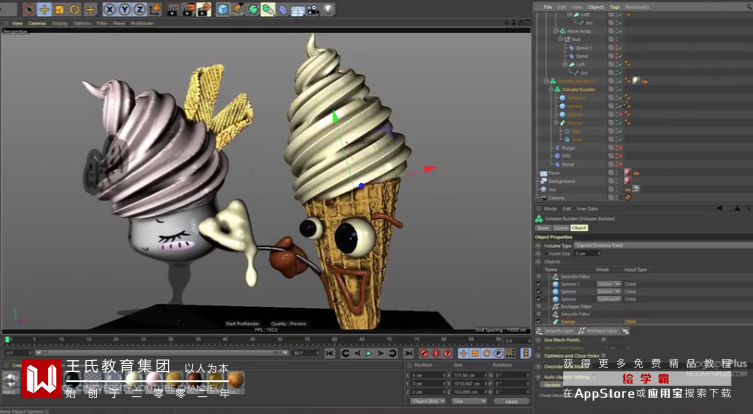Select the Move tool in top toolbar
This screenshot has width=753, height=414.
coord(45,9)
